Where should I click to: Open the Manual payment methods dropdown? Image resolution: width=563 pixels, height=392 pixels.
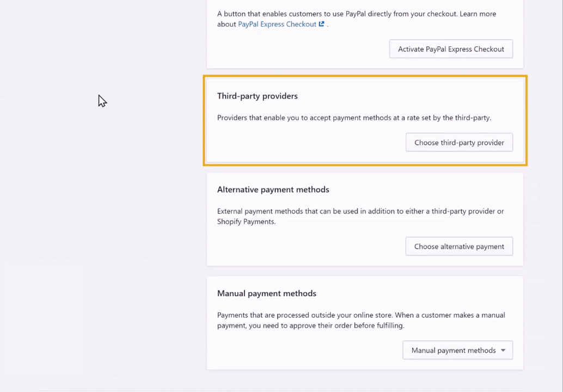[457, 351]
